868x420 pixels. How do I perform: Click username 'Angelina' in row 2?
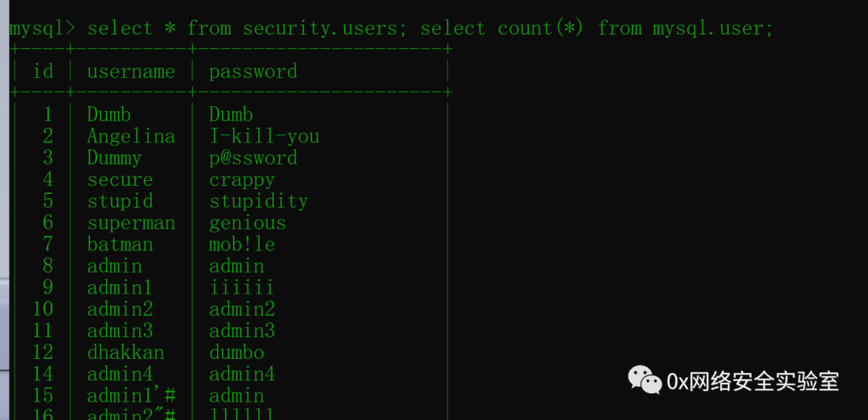pos(131,136)
